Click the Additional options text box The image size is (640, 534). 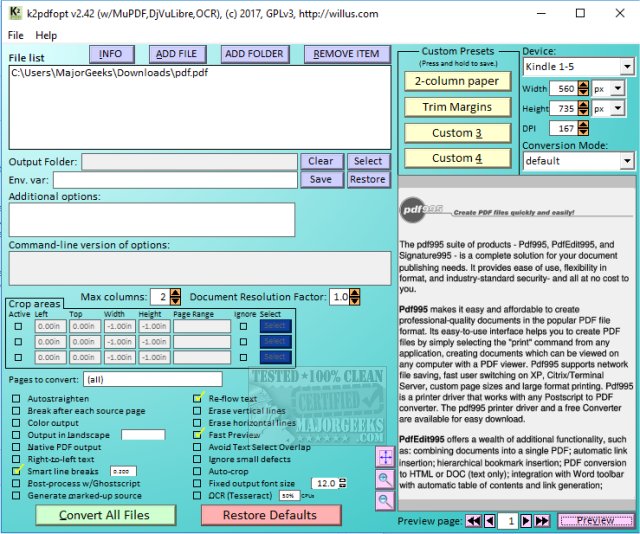pyautogui.click(x=152, y=220)
